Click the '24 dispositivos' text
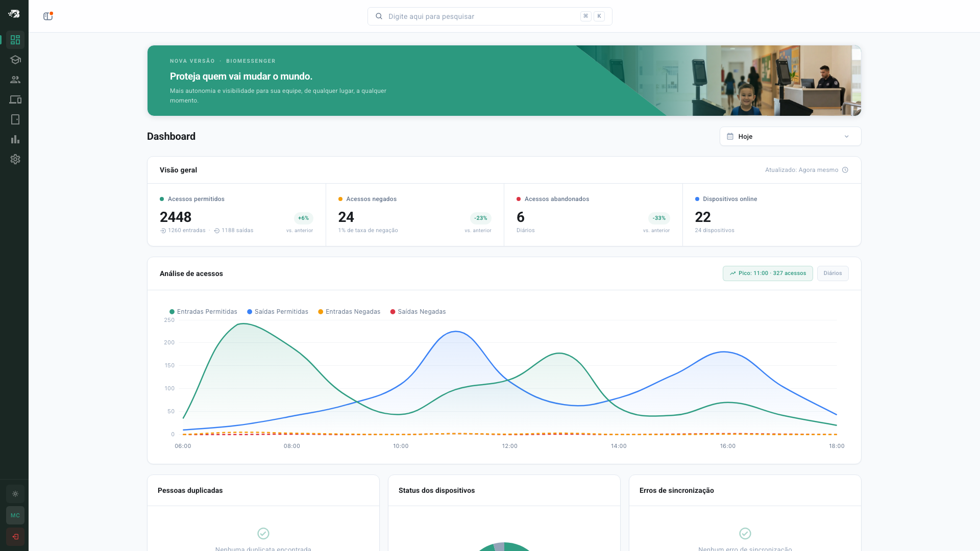980x551 pixels. [x=715, y=231]
